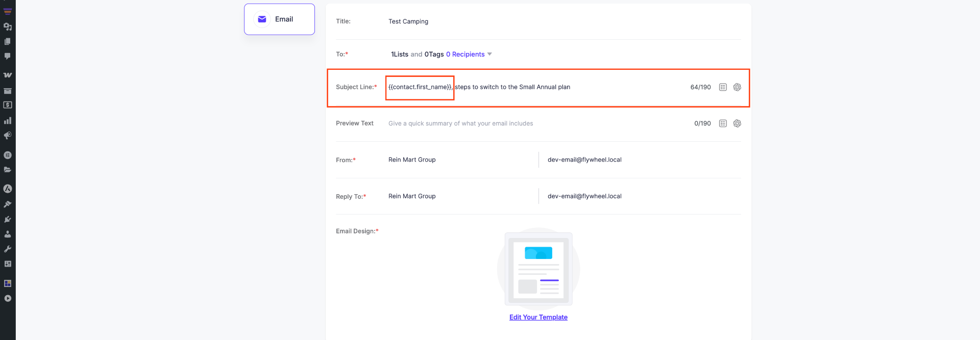Open the Templates folder icon
This screenshot has height=340, width=980.
click(x=8, y=170)
